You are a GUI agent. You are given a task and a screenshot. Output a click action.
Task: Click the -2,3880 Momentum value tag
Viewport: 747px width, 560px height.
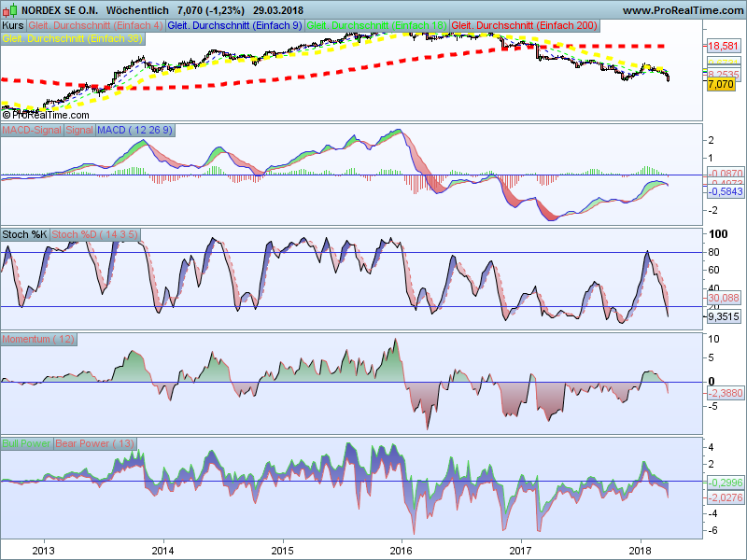(725, 393)
